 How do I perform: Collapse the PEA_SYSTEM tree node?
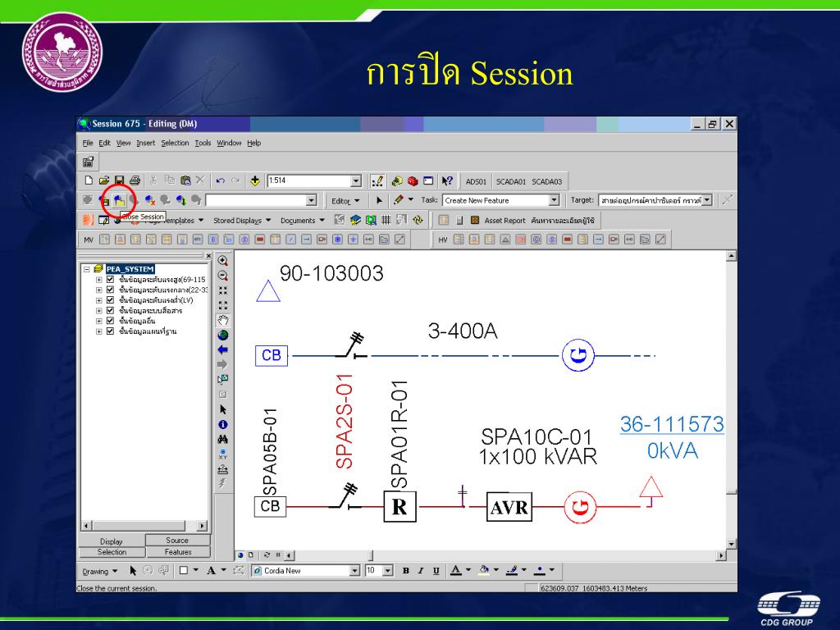tap(87, 269)
